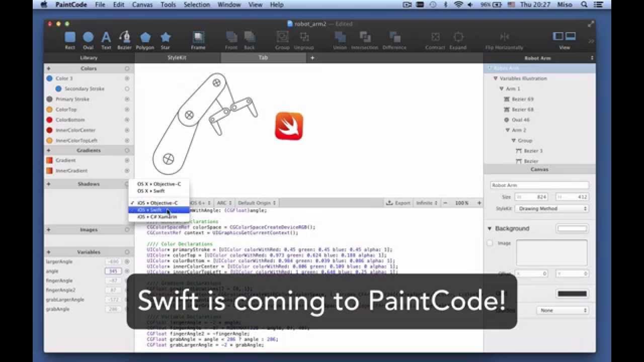The image size is (644, 362).
Task: Choose iOS C# Xamarin option
Action: point(159,217)
